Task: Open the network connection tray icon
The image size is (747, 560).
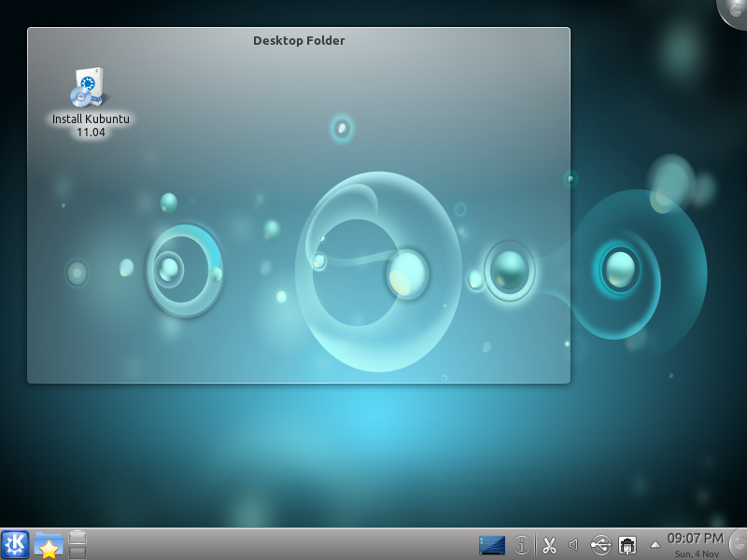Action: pos(627,544)
